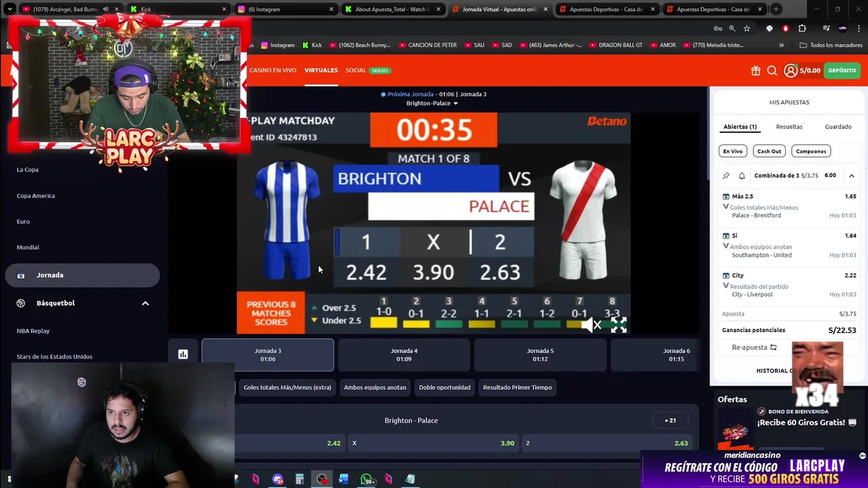Bet on away win 2 at 2.63

(x=607, y=443)
